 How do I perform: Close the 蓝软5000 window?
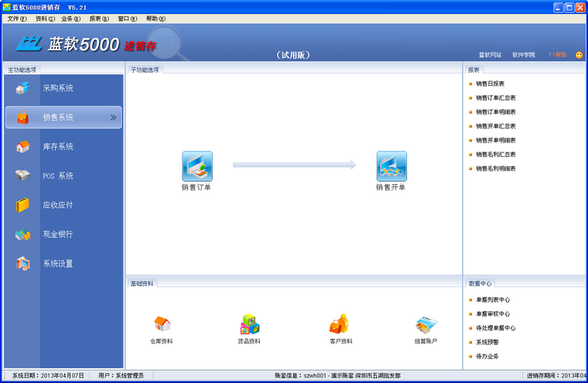tap(580, 8)
